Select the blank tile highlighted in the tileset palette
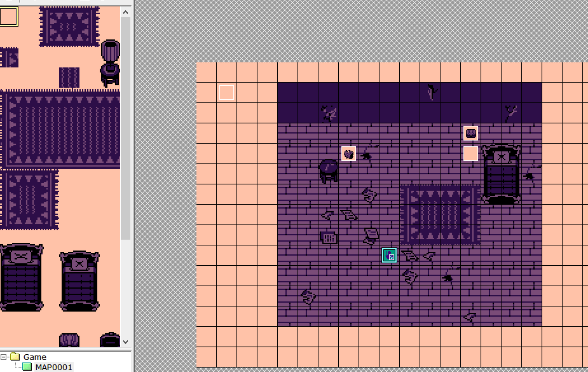 coord(9,17)
